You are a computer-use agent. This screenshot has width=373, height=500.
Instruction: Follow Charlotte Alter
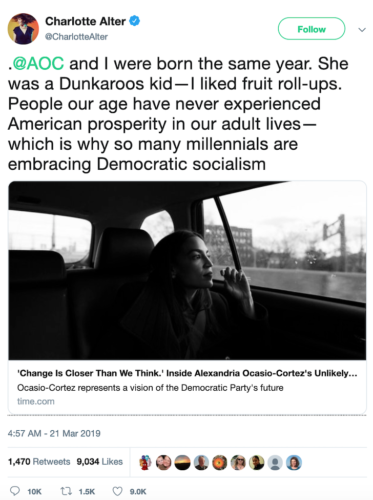pyautogui.click(x=311, y=29)
